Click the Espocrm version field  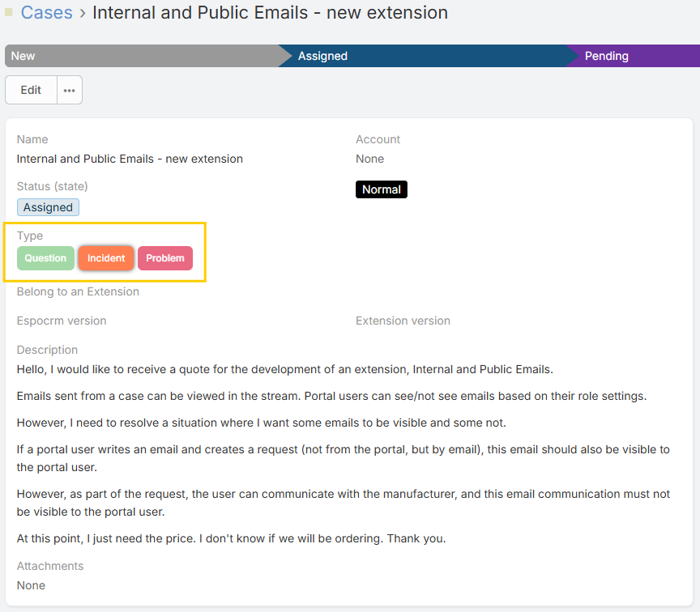coord(62,321)
